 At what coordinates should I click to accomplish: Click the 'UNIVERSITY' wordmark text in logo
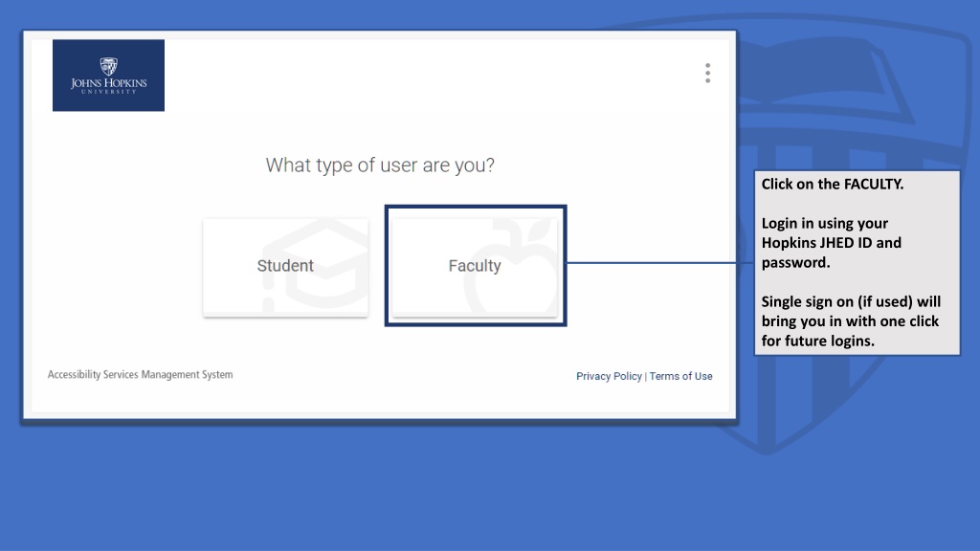pos(109,92)
